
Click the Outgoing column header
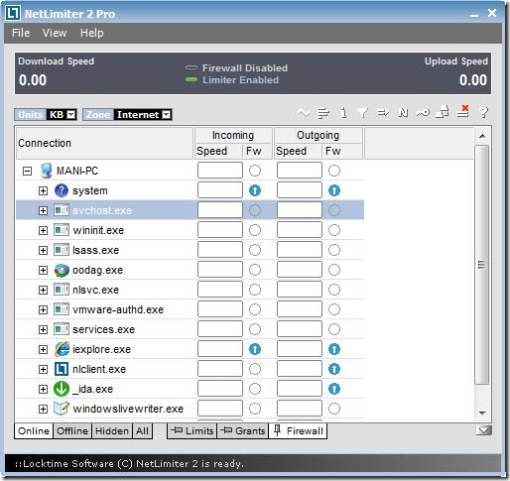318,135
